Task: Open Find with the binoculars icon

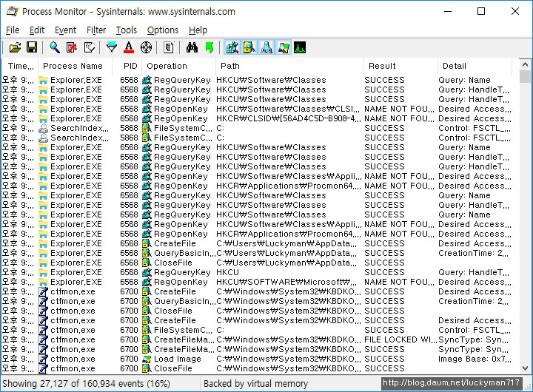Action: [x=192, y=47]
